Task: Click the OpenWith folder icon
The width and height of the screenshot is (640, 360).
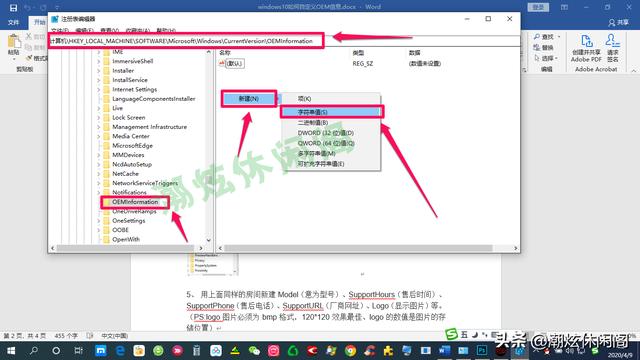Action: [107, 240]
